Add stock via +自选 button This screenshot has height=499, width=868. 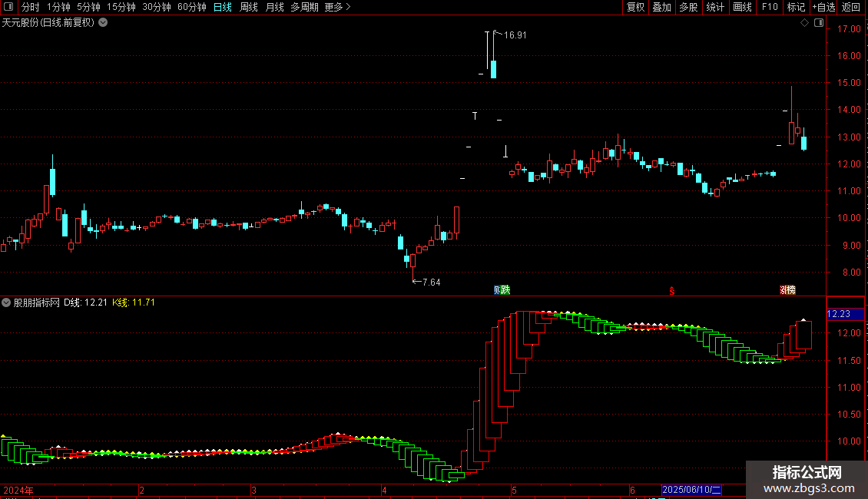click(x=823, y=7)
